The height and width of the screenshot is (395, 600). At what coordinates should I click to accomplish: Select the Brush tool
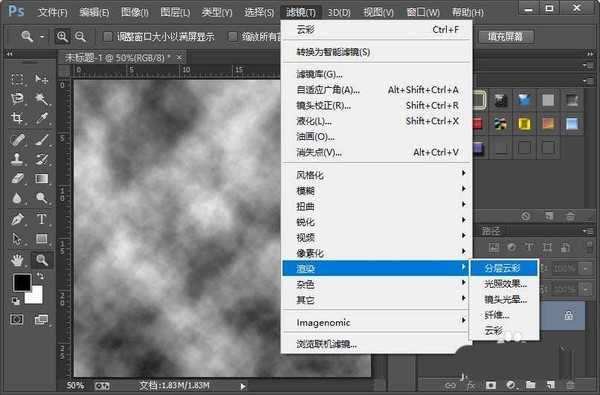click(x=41, y=140)
